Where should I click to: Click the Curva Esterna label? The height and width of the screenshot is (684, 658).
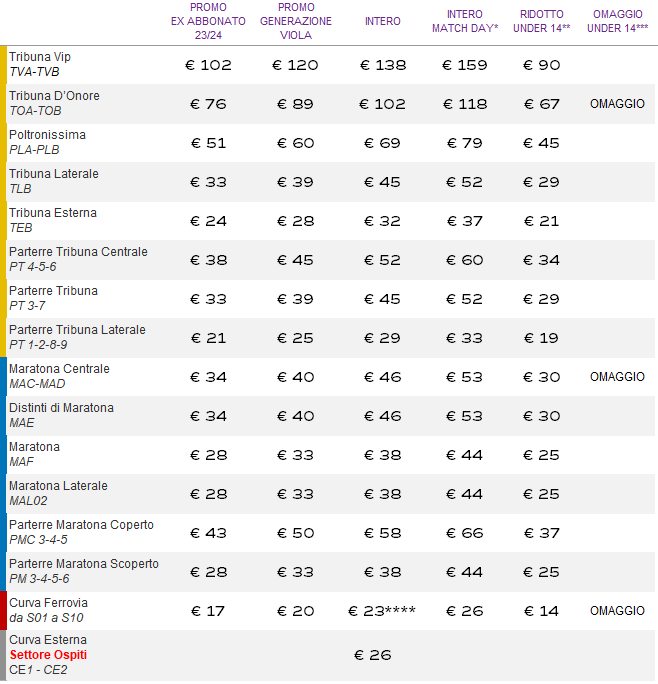point(48,640)
